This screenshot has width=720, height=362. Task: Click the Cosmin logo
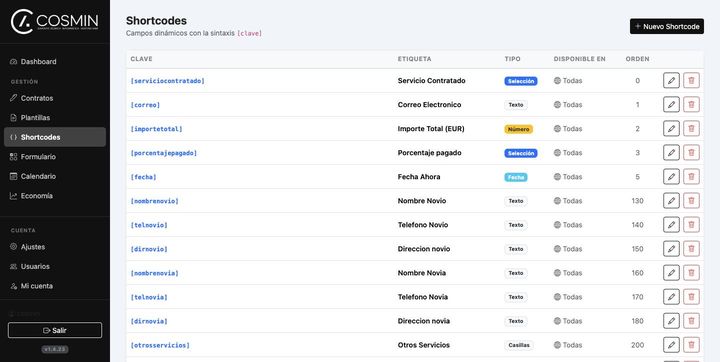(x=54, y=21)
